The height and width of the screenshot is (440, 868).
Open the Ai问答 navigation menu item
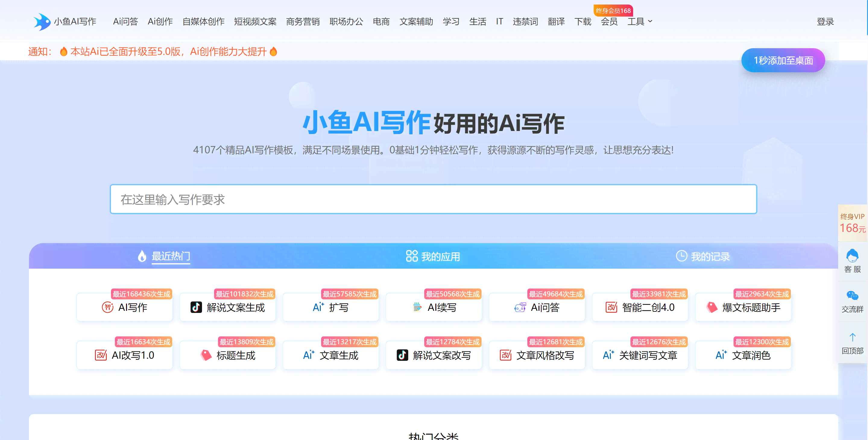[125, 22]
